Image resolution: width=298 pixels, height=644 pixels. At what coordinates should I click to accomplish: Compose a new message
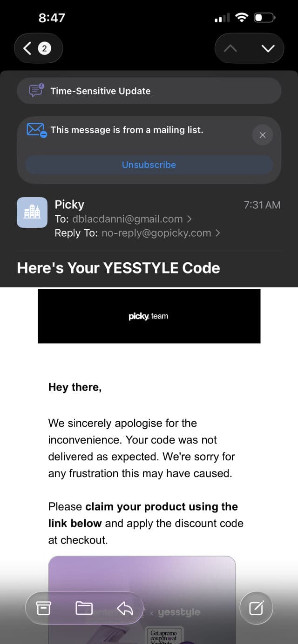[x=256, y=608]
